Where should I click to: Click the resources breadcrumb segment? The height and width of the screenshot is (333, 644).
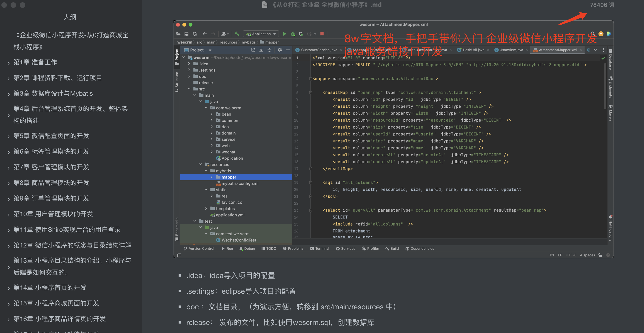pyautogui.click(x=228, y=42)
